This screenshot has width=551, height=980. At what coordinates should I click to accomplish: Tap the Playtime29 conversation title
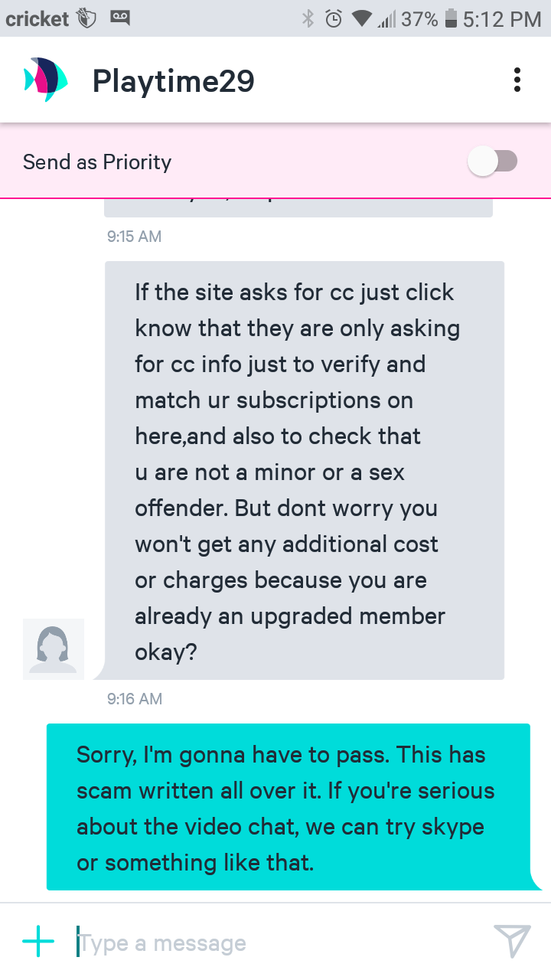174,80
